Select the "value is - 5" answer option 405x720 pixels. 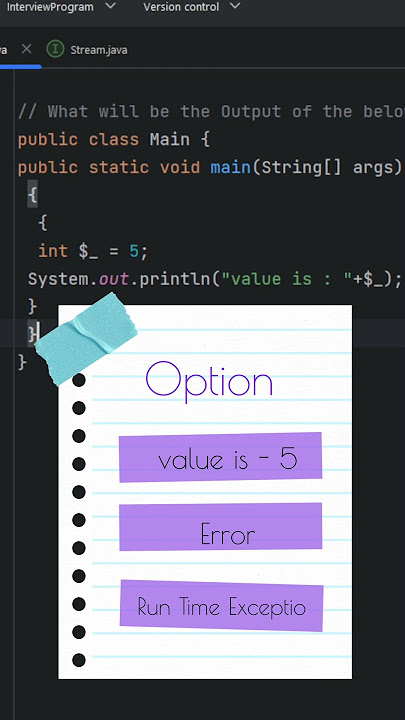(x=220, y=458)
